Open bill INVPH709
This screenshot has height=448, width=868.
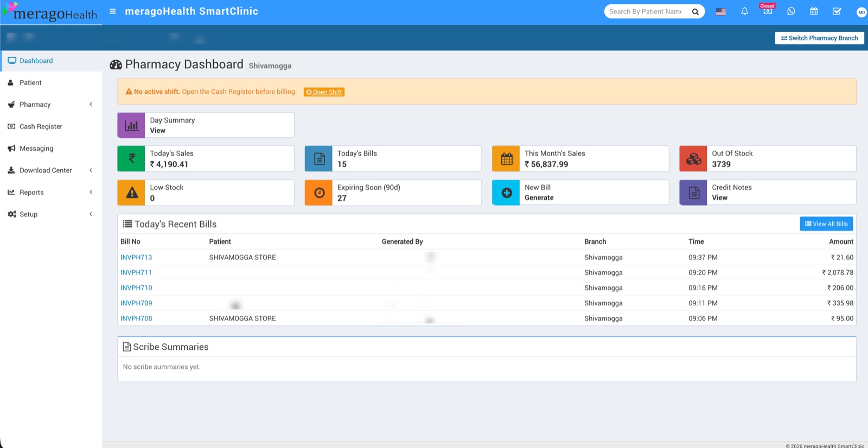click(x=136, y=303)
